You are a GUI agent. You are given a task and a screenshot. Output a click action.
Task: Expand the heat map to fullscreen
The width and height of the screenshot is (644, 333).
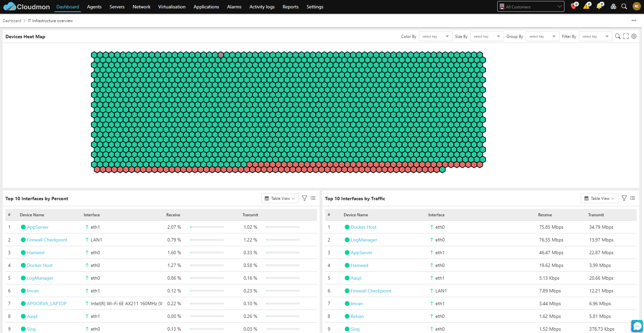626,36
